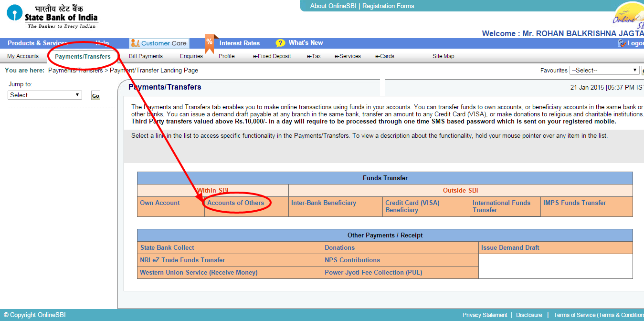
Task: Open the e-Cards tab
Action: click(x=384, y=56)
